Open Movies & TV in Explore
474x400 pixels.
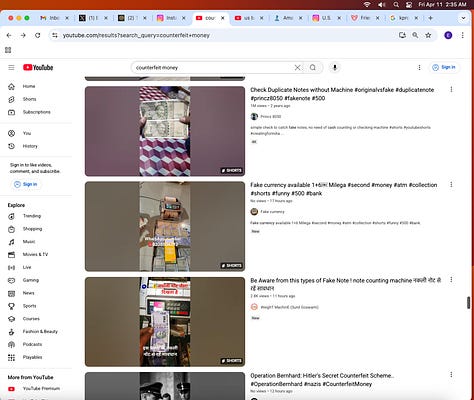(35, 255)
